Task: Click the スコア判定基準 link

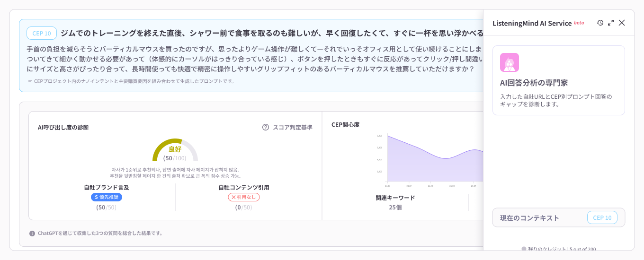Action: [x=293, y=127]
